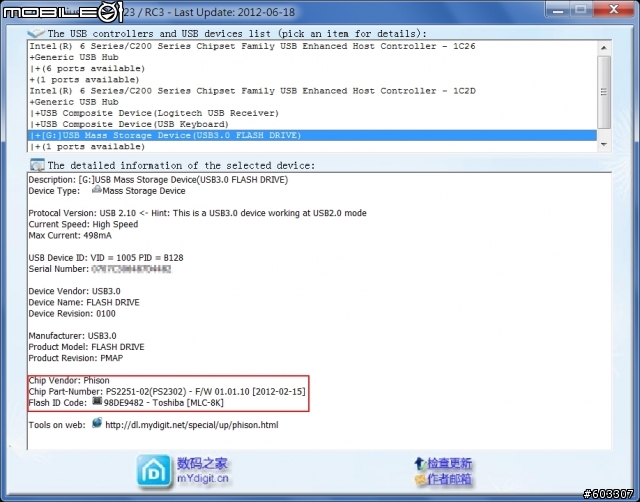The height and width of the screenshot is (502, 640).
Task: Click the Device Revision: 0100 line
Action: point(72,313)
